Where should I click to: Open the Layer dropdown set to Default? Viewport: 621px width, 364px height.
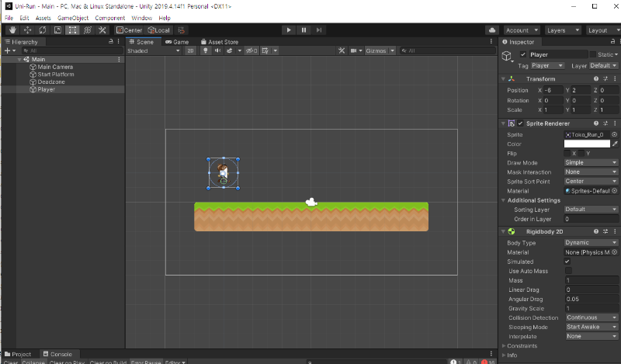tap(604, 66)
